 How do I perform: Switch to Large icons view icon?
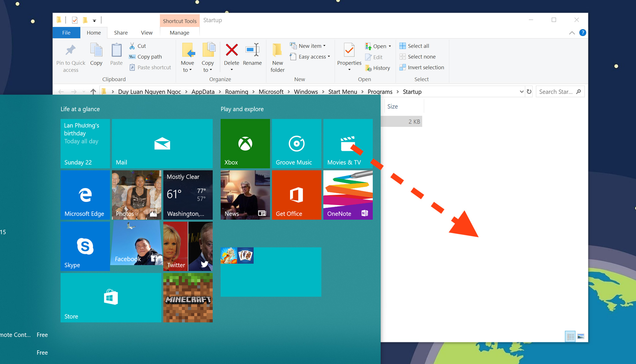tap(581, 336)
